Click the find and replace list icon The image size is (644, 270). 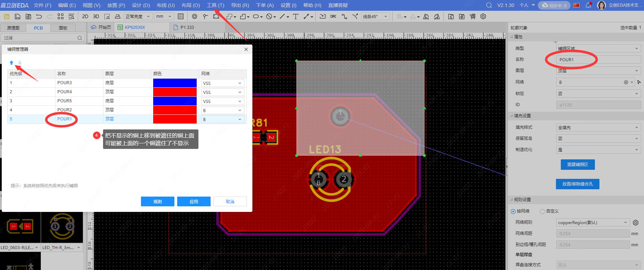(71, 16)
